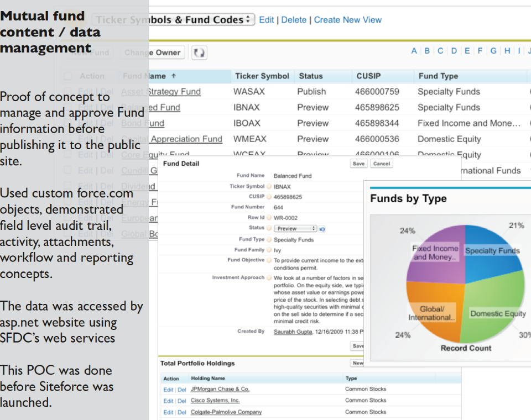531x420 pixels.
Task: Check the Cundill fund row checkbox
Action: (67, 170)
